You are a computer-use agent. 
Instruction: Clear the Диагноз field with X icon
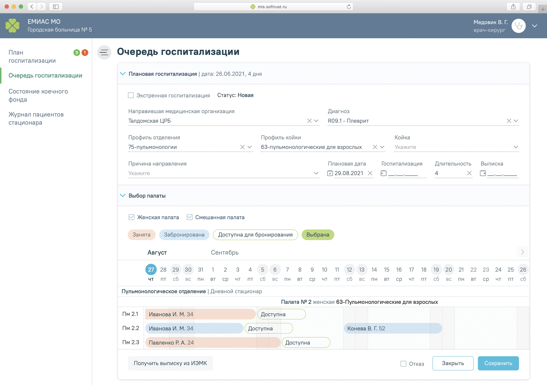click(x=509, y=121)
